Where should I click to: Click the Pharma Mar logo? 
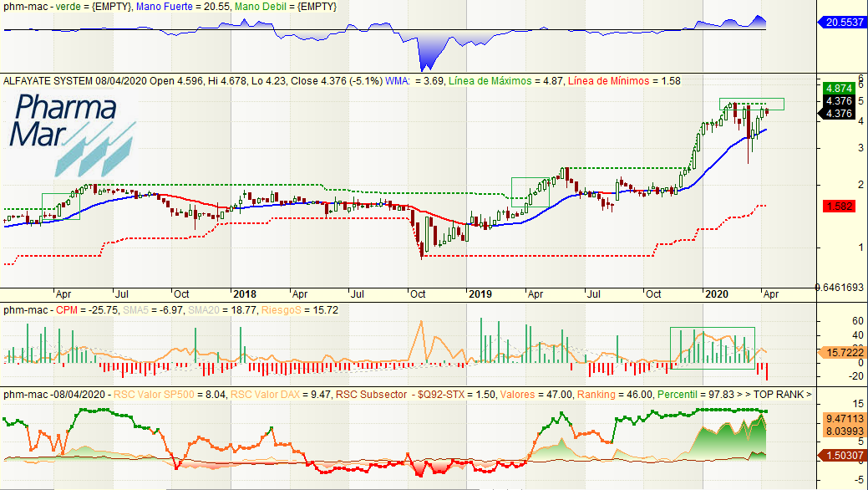click(71, 135)
